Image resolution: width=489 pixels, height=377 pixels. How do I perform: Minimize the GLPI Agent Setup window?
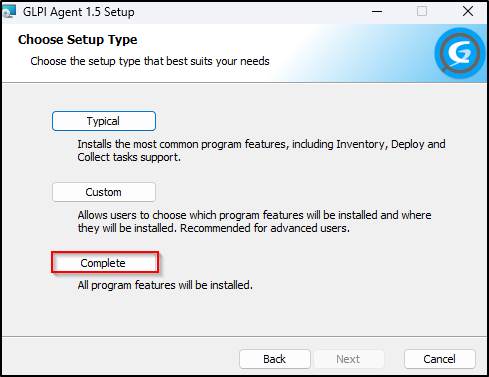point(377,12)
